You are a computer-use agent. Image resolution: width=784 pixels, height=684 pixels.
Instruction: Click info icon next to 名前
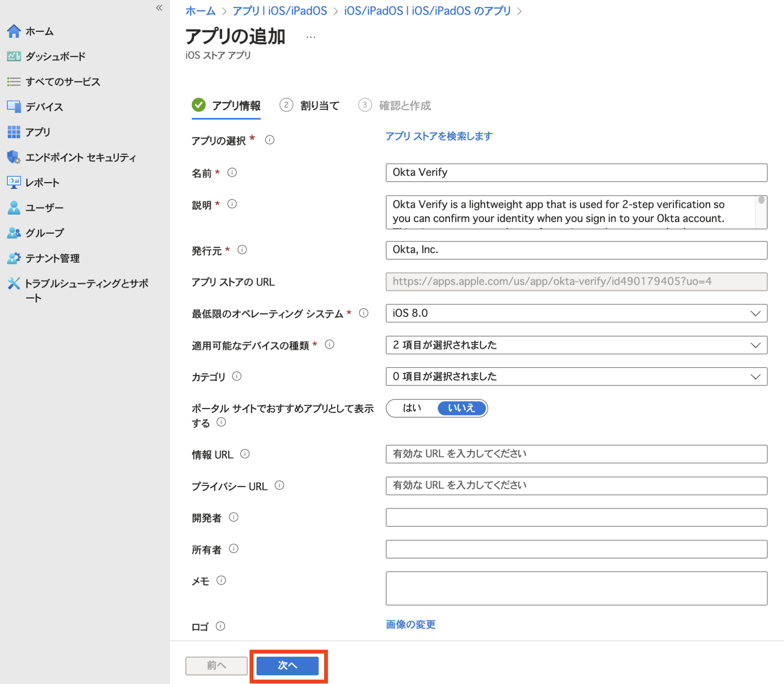pyautogui.click(x=232, y=173)
